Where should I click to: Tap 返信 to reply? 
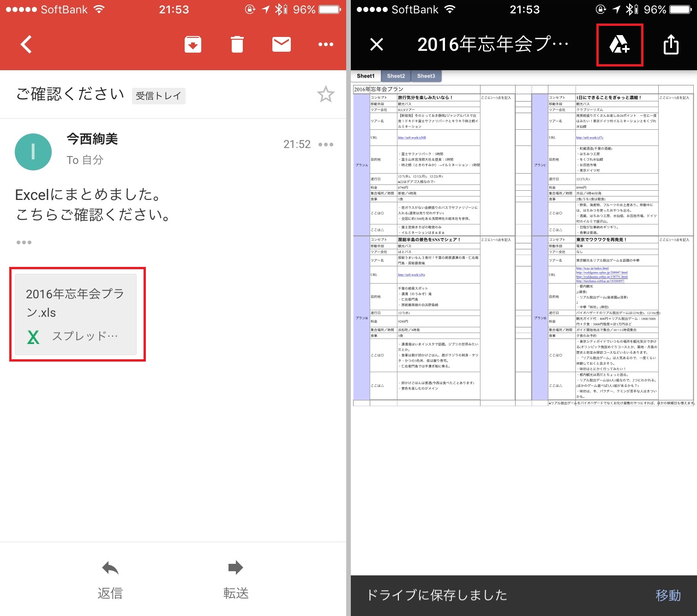(110, 579)
